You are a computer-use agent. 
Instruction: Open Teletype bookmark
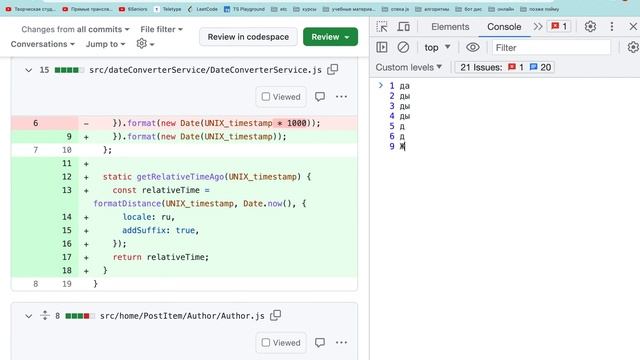click(x=168, y=9)
